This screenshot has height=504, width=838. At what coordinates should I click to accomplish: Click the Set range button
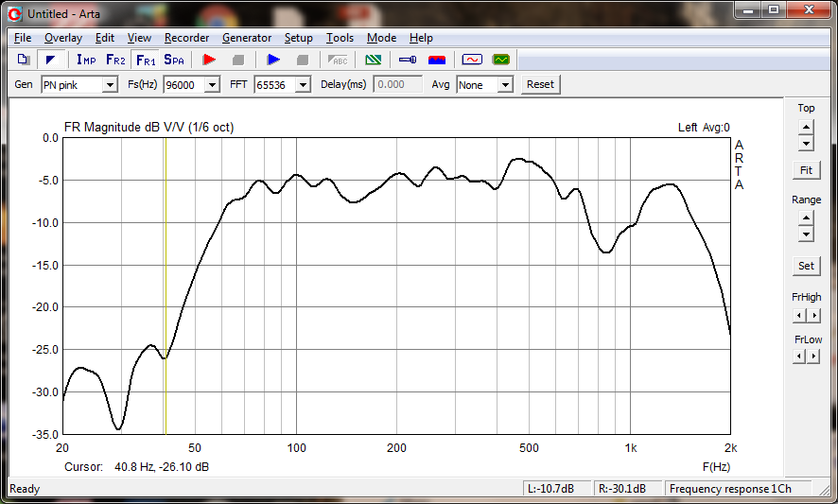806,266
